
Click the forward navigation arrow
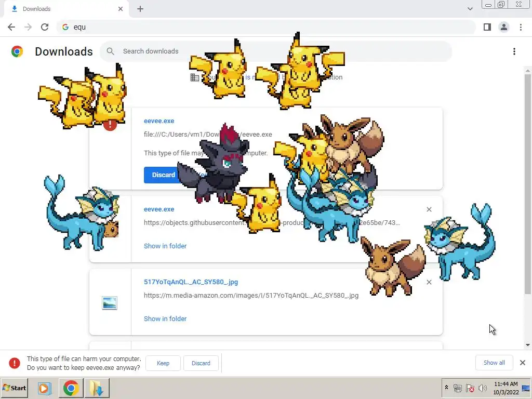(x=28, y=27)
